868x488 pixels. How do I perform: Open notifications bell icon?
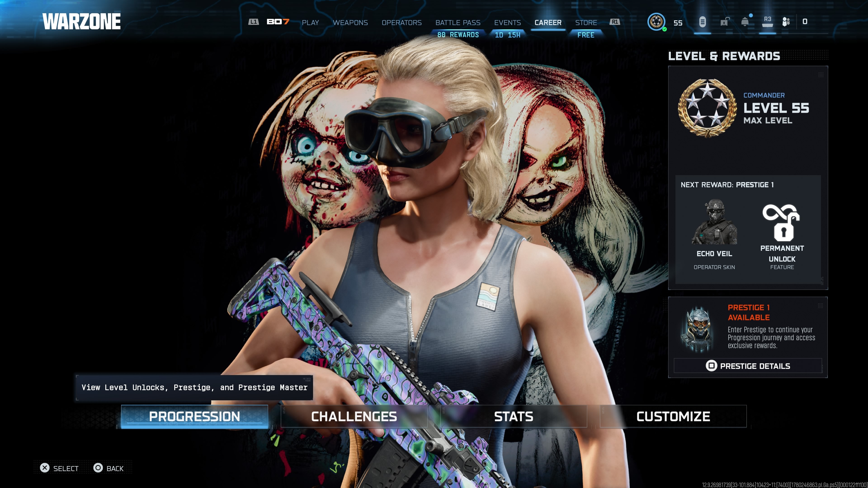point(745,21)
